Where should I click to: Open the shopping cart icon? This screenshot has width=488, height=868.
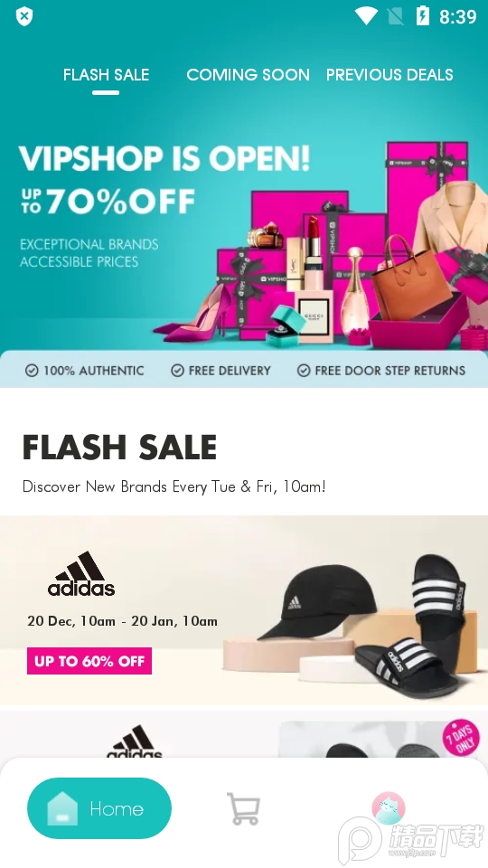tap(243, 808)
